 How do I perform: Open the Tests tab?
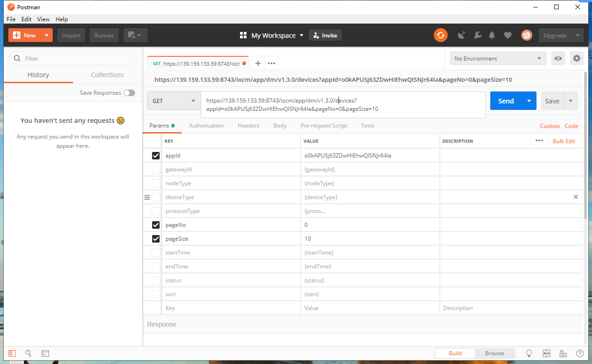pyautogui.click(x=368, y=126)
